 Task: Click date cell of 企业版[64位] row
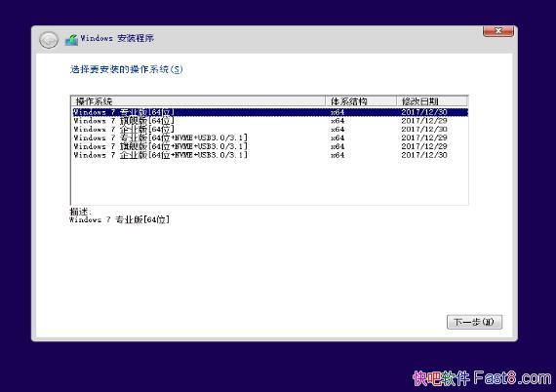(x=424, y=130)
